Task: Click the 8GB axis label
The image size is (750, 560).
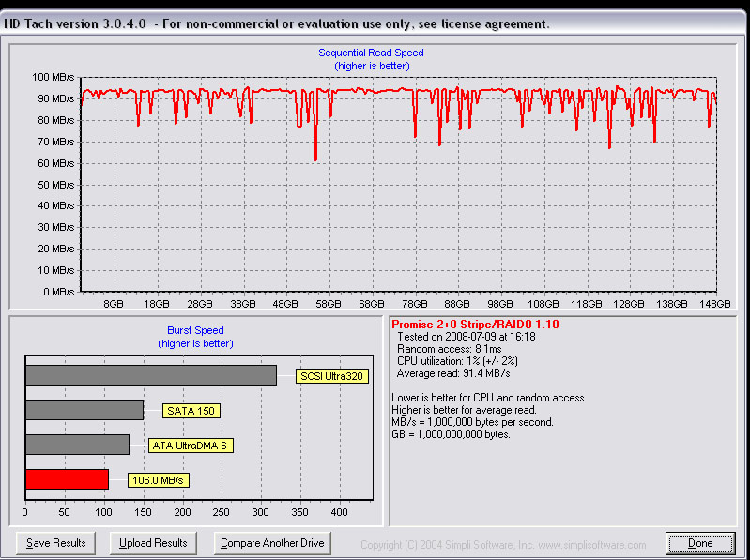Action: pos(114,304)
